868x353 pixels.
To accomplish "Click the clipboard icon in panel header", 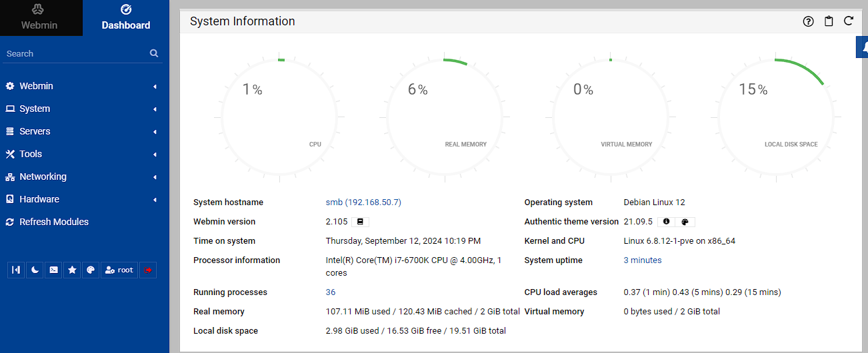I will (x=829, y=21).
